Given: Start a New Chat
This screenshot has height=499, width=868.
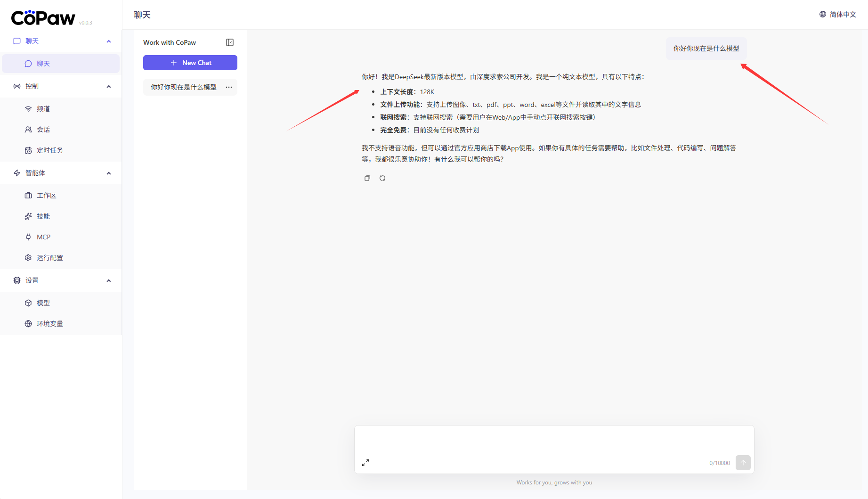Looking at the screenshot, I should 190,63.
